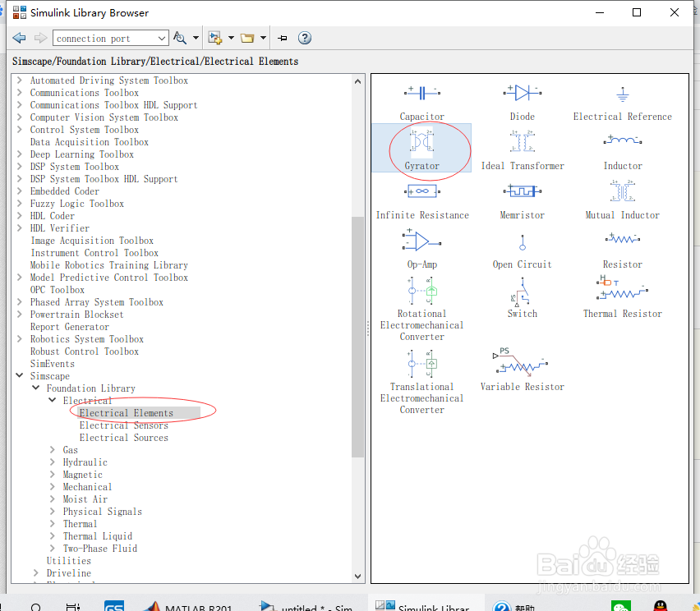Open the help window from the taskbar
This screenshot has height=611, width=700.
pos(515,604)
